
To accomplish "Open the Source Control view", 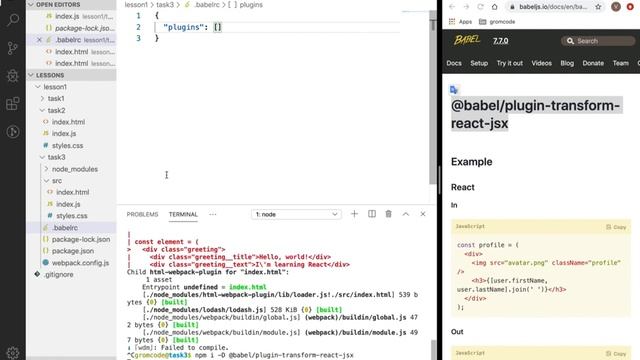I will pyautogui.click(x=13, y=48).
